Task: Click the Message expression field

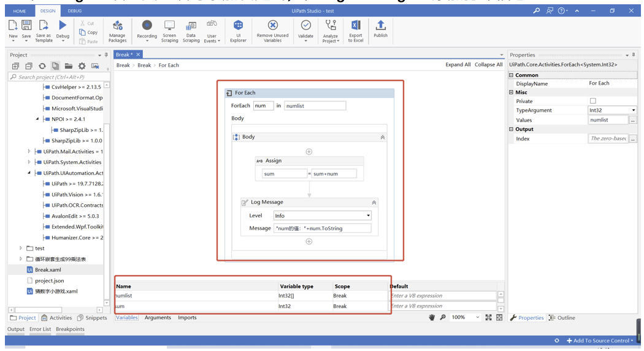Action: point(323,228)
